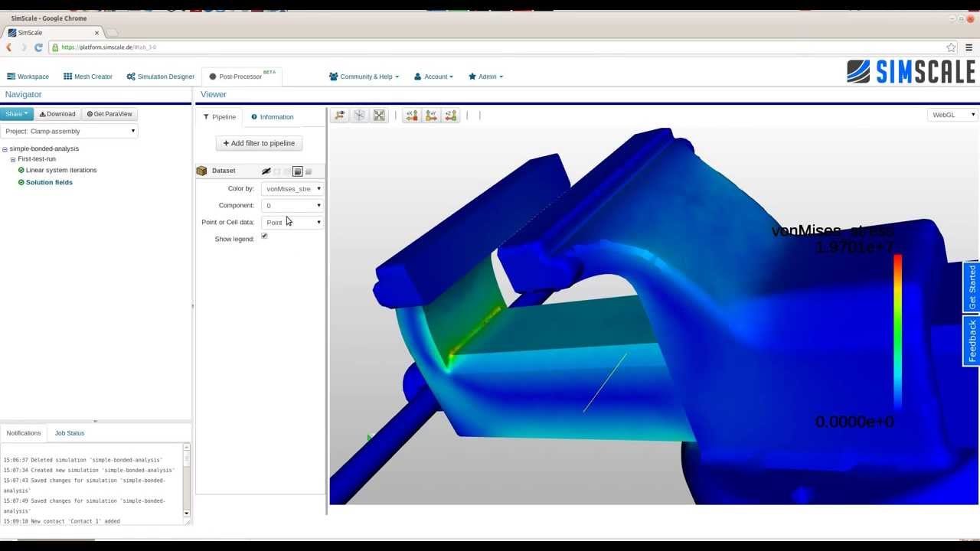Image resolution: width=980 pixels, height=551 pixels.
Task: Select Solution fields in the tree
Action: (49, 182)
